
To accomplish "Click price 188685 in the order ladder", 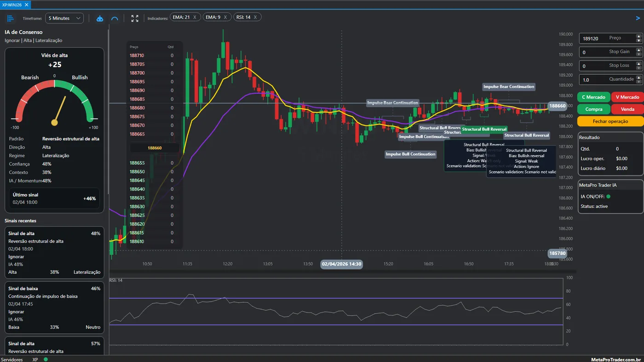I will coord(137,99).
